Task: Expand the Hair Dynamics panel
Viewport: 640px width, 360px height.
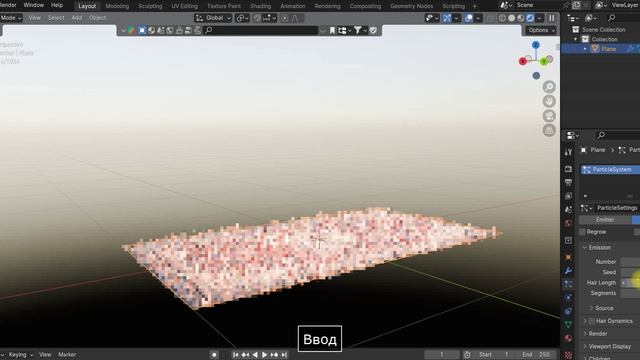Action: pyautogui.click(x=585, y=321)
